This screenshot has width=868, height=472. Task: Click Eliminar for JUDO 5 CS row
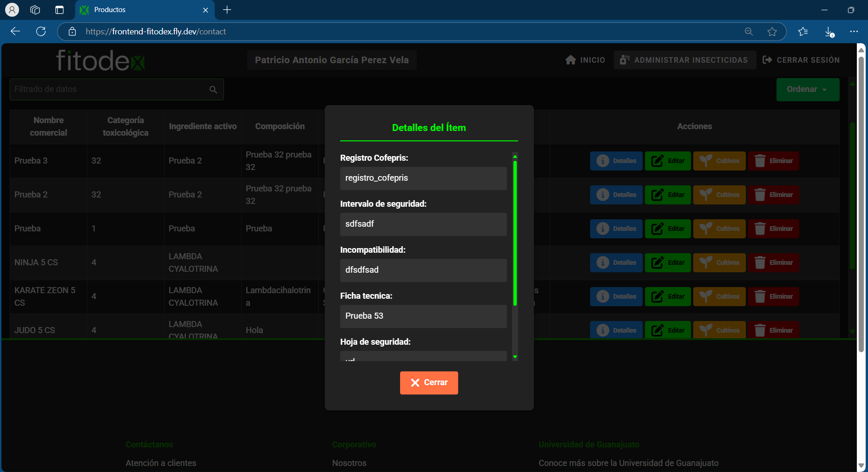pos(774,330)
